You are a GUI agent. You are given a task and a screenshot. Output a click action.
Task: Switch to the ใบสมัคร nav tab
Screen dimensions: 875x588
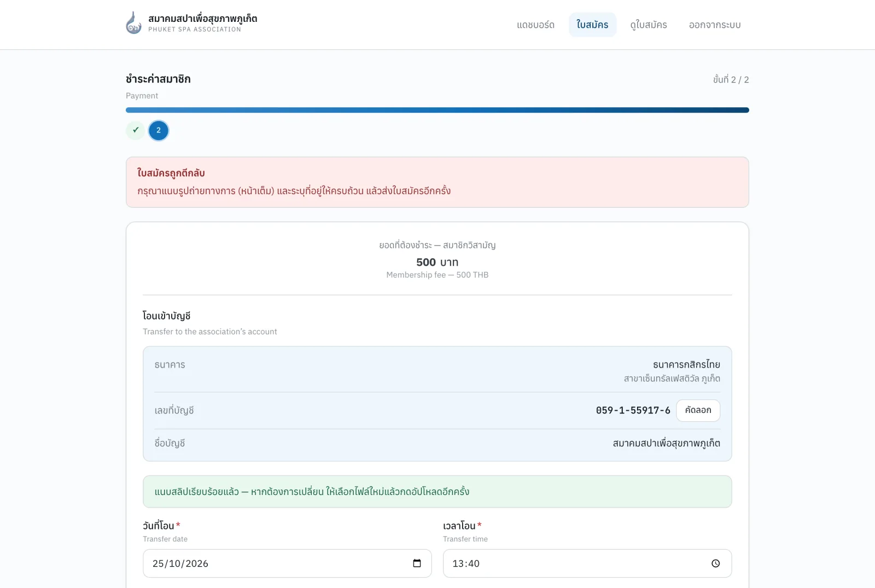click(592, 25)
